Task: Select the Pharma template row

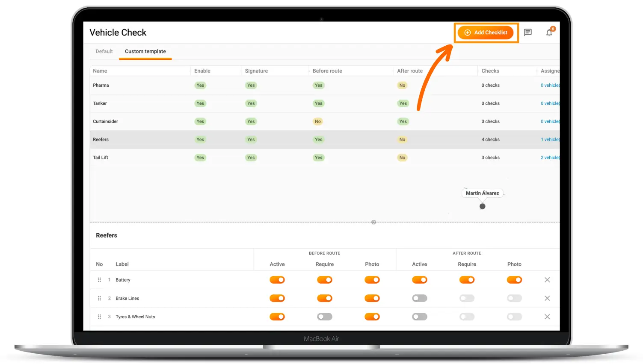Action: [x=325, y=85]
